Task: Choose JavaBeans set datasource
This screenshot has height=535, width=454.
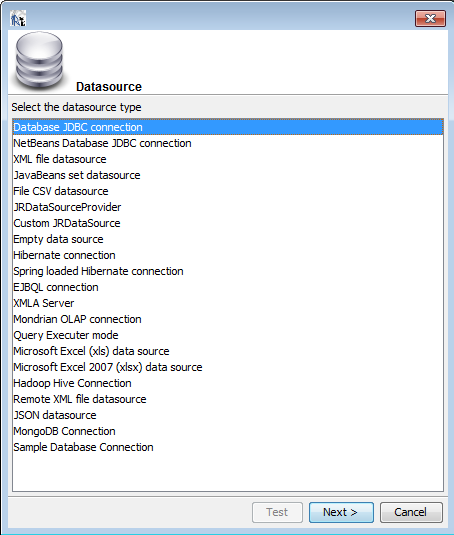Action: coord(228,175)
